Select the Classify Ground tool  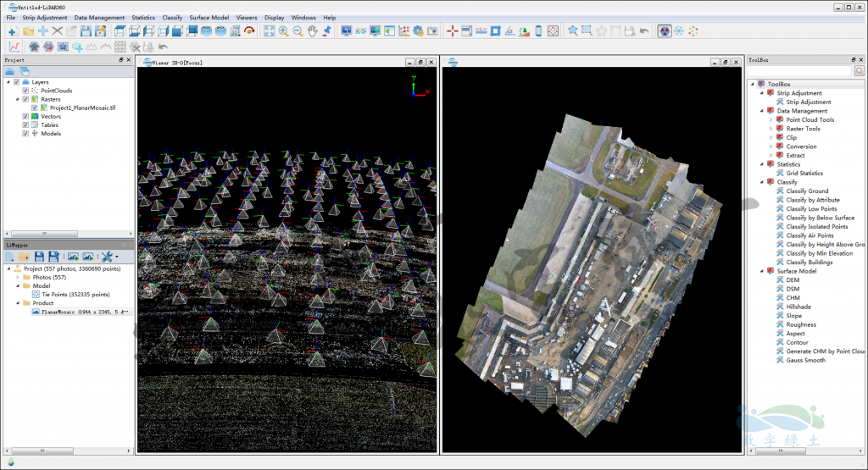[x=807, y=191]
